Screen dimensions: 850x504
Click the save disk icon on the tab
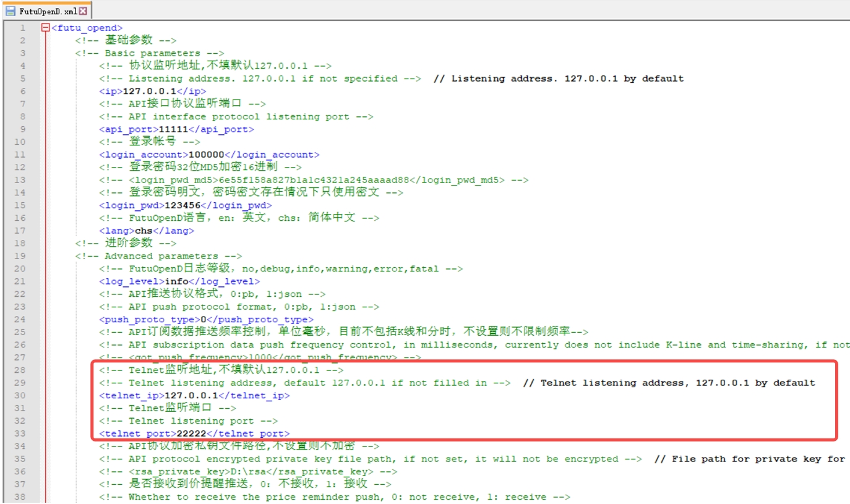click(11, 11)
